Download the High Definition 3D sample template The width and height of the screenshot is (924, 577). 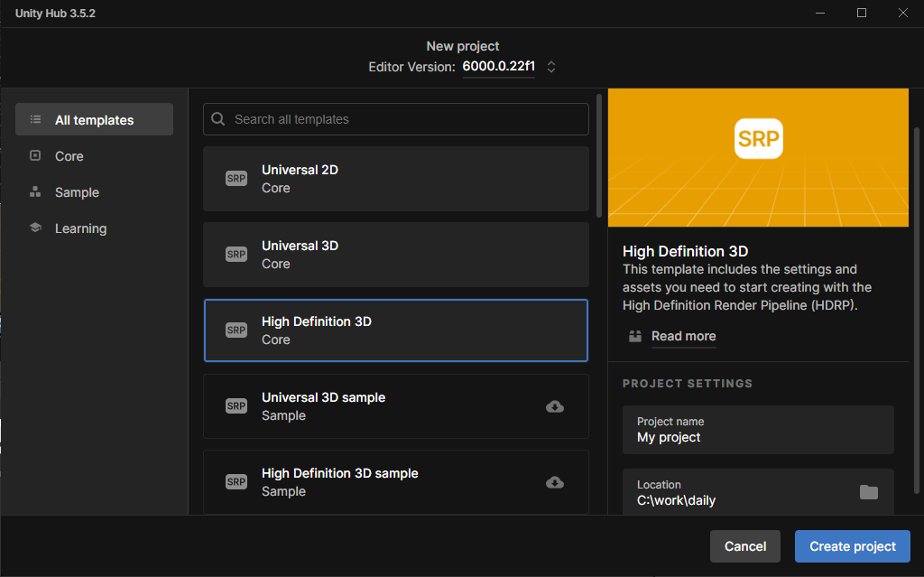coord(555,482)
